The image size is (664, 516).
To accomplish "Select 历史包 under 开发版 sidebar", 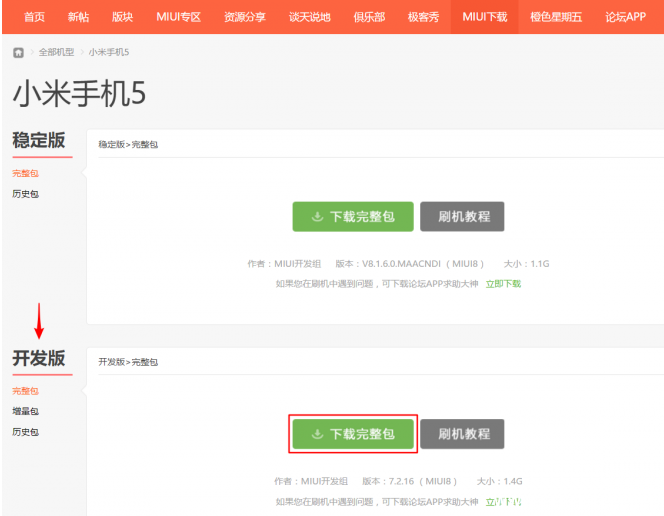I will point(25,432).
